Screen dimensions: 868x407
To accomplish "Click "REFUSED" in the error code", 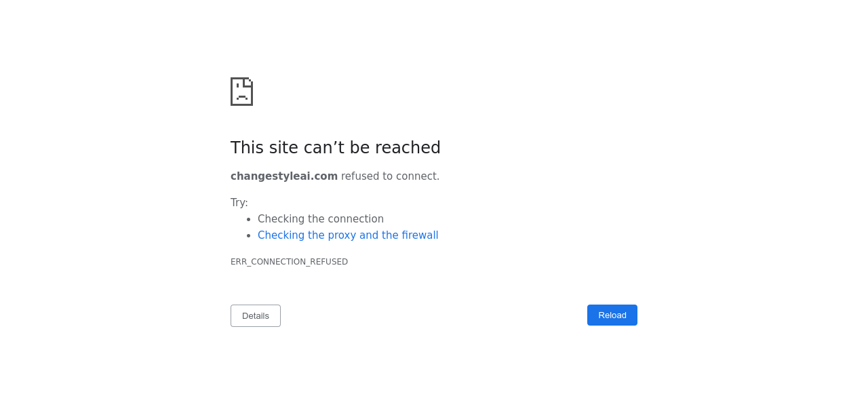I will pyautogui.click(x=329, y=262).
